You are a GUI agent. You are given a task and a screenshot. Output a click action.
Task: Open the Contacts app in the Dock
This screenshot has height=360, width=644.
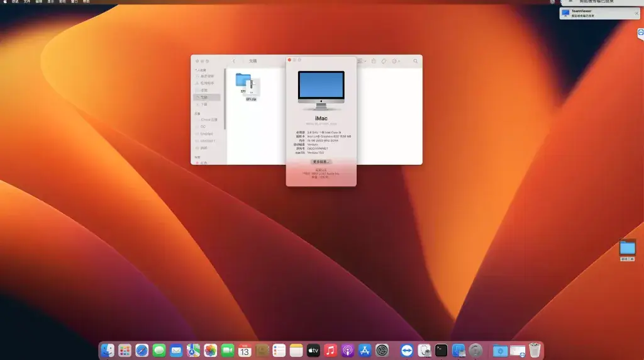click(x=262, y=351)
